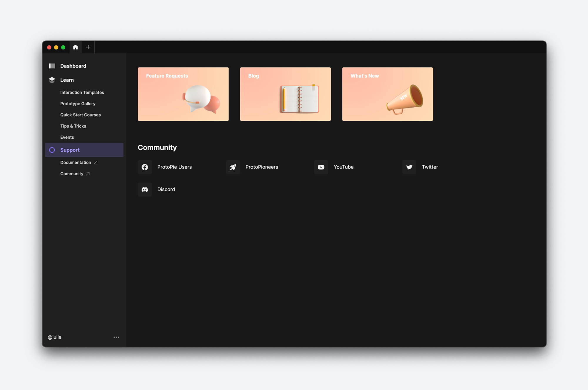Click the @iulia username
Screen dimensions: 588x390
point(55,337)
